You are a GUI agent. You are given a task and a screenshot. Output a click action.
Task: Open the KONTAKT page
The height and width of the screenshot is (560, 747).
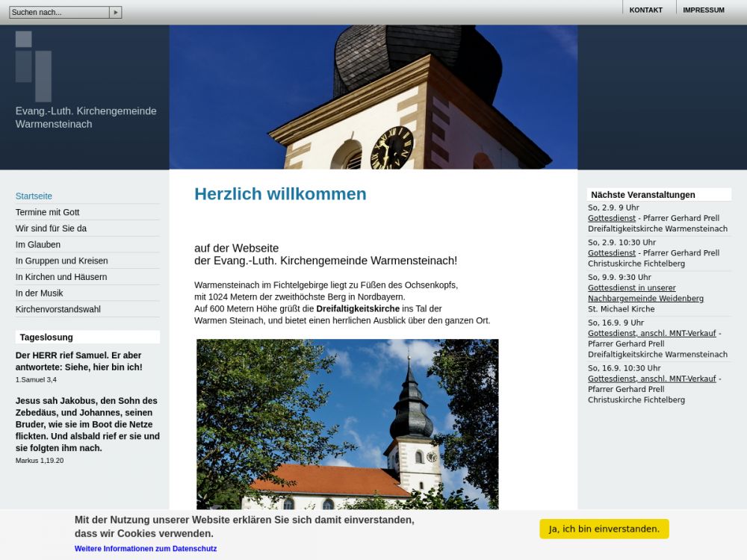coord(645,10)
